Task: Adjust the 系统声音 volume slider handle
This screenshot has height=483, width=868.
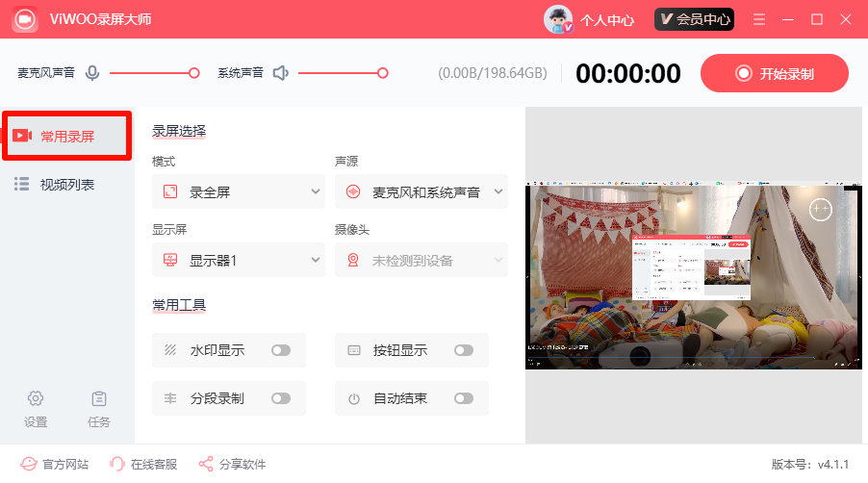Action: (383, 73)
